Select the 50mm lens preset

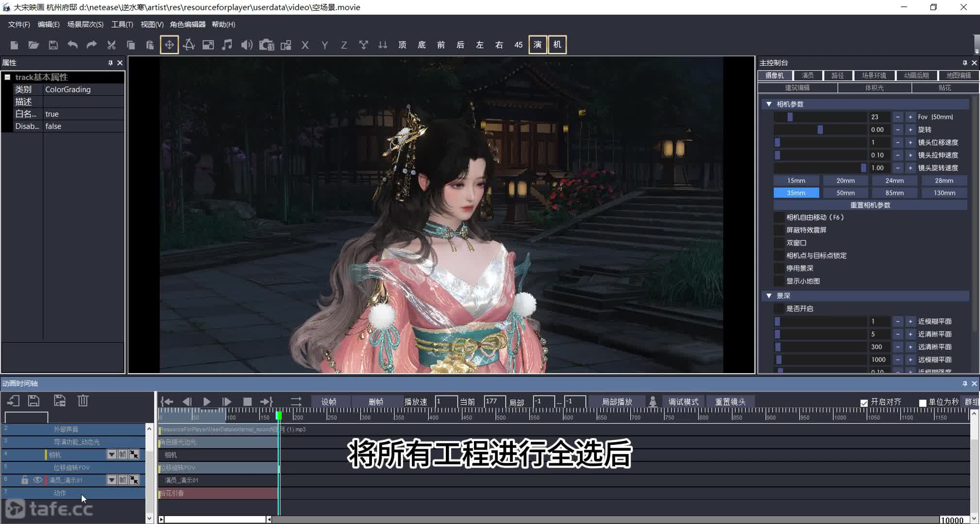pyautogui.click(x=845, y=193)
